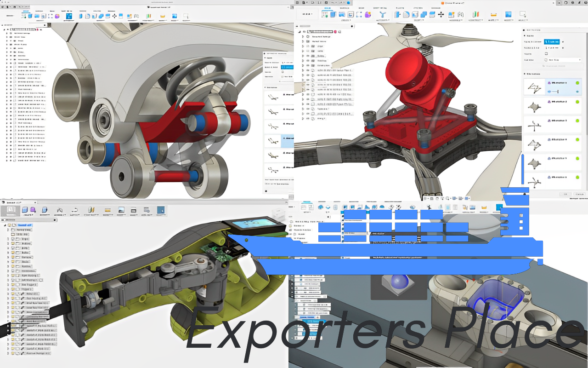
Task: Select the blue-highlighted result row in suspension window panel
Action: click(279, 141)
